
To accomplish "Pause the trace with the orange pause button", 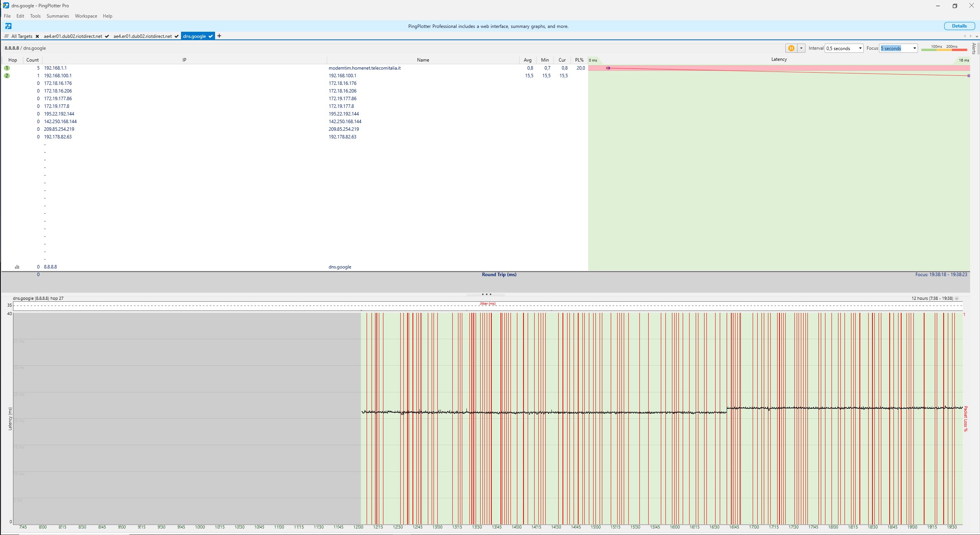I will [791, 48].
